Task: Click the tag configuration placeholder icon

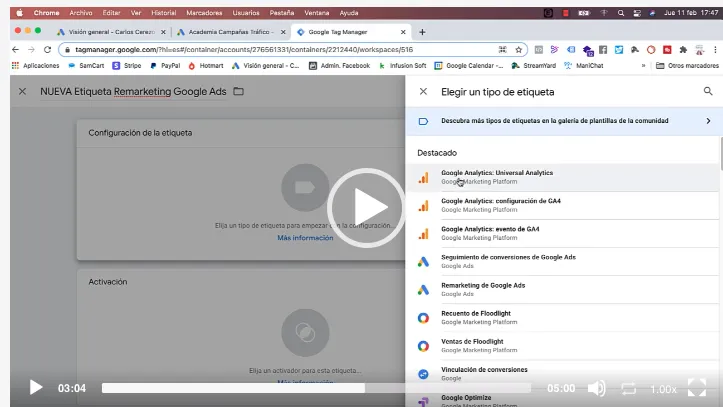Action: (x=305, y=188)
